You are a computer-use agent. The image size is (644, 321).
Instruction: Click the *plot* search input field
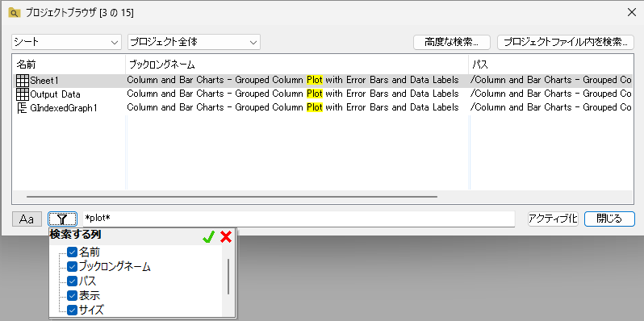pos(299,219)
